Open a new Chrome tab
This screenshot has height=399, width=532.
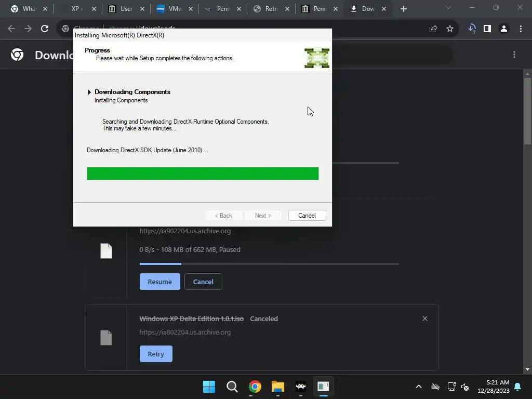pyautogui.click(x=403, y=9)
